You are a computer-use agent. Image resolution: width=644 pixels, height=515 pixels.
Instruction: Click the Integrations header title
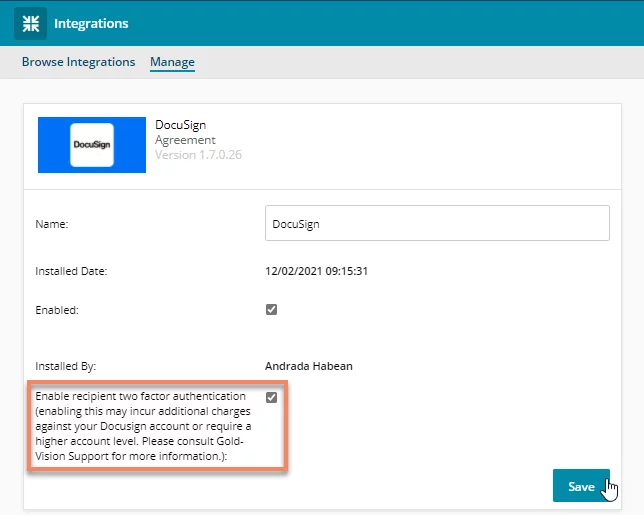91,23
